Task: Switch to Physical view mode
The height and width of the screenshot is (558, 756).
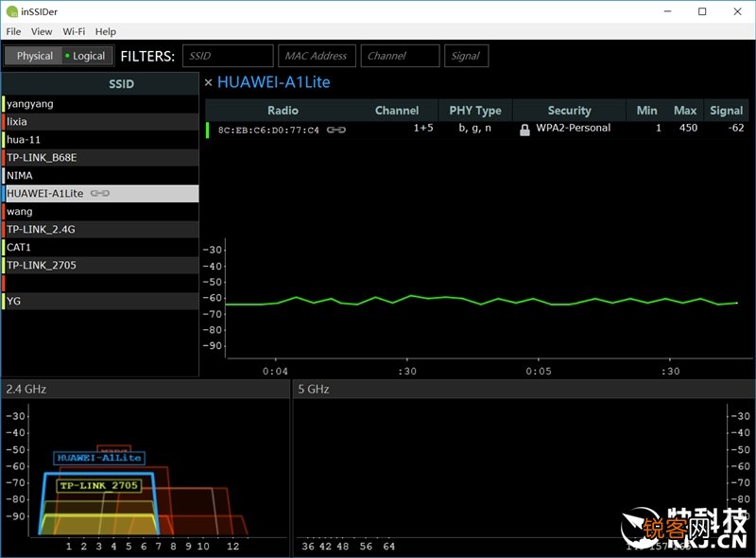Action: 33,56
